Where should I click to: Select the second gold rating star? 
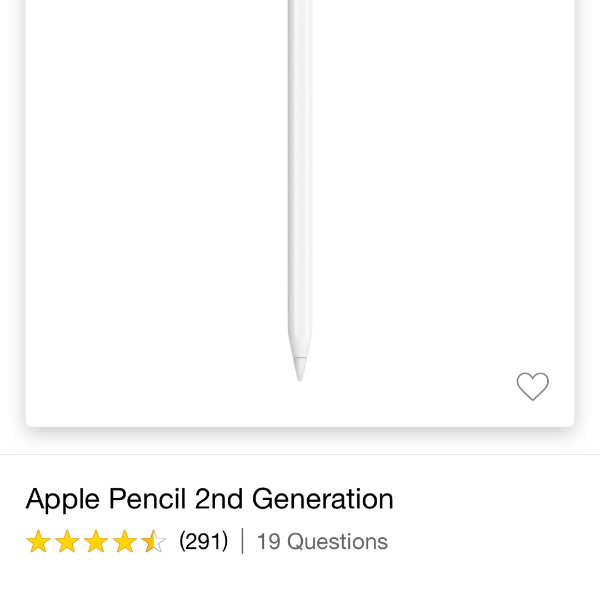point(67,541)
